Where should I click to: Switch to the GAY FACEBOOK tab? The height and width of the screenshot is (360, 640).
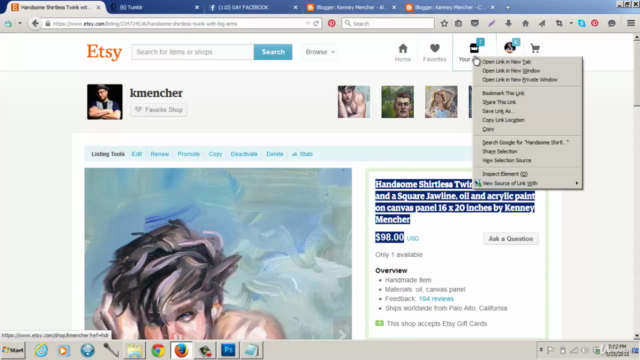tap(252, 7)
